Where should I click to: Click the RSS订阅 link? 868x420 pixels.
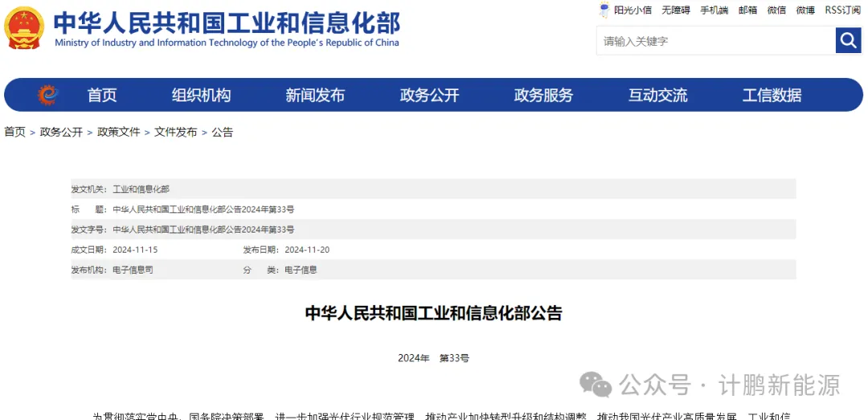(842, 10)
